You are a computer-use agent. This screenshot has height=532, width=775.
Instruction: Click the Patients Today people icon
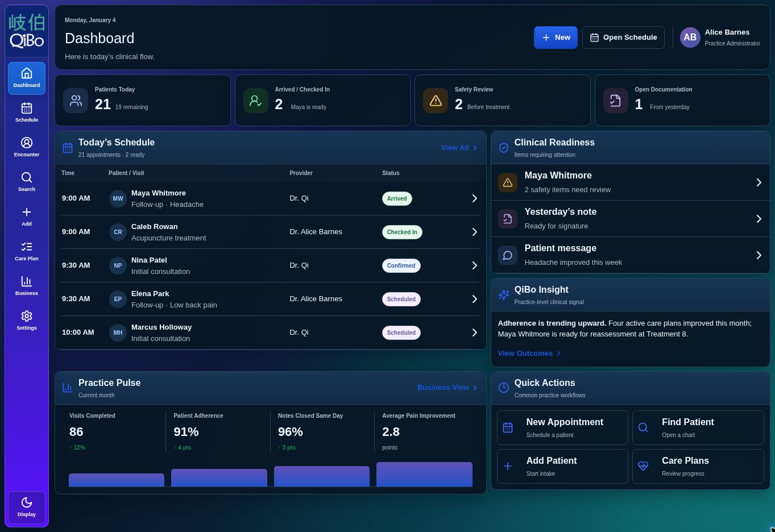tap(76, 101)
